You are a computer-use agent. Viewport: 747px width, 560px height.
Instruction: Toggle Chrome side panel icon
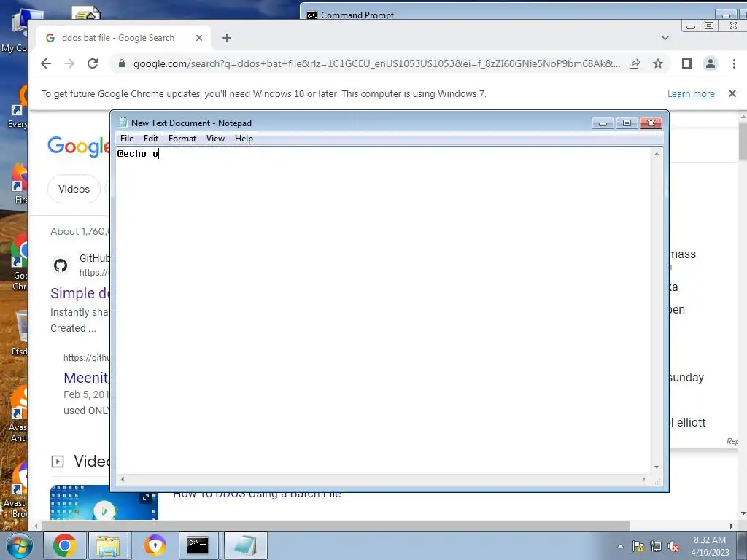tap(687, 64)
